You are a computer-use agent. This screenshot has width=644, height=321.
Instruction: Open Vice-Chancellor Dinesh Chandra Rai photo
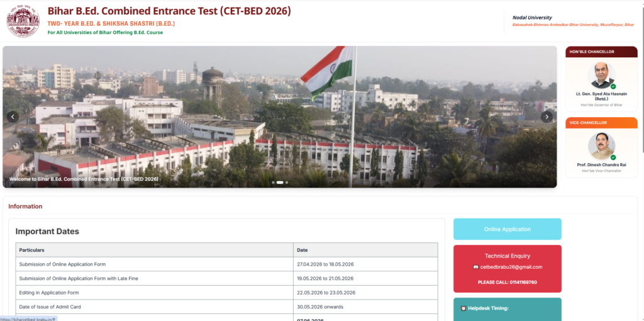(x=601, y=146)
